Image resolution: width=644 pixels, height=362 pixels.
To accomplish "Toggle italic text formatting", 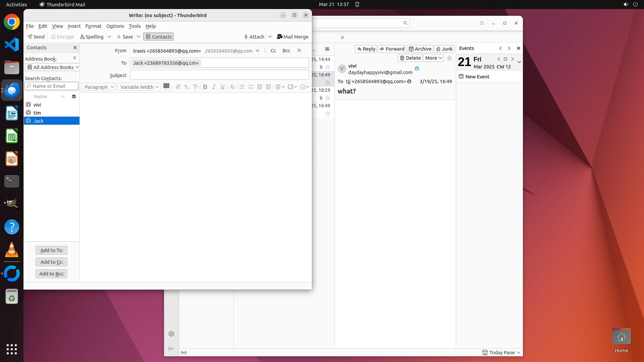I will (x=214, y=87).
